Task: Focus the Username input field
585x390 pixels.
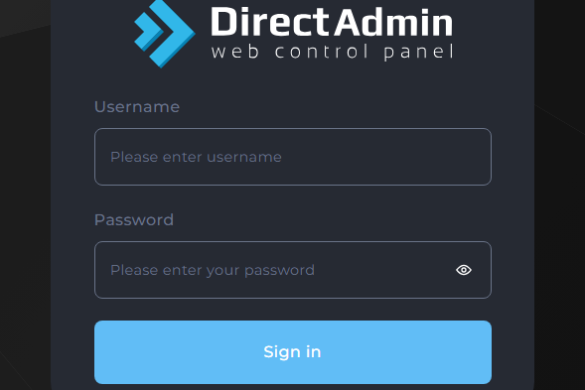Action: (x=293, y=157)
